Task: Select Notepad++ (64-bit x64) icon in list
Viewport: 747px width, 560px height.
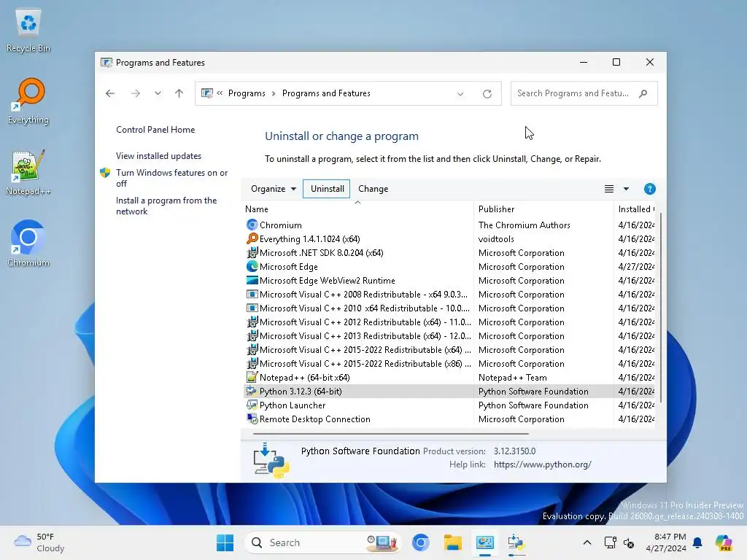Action: 252,377
